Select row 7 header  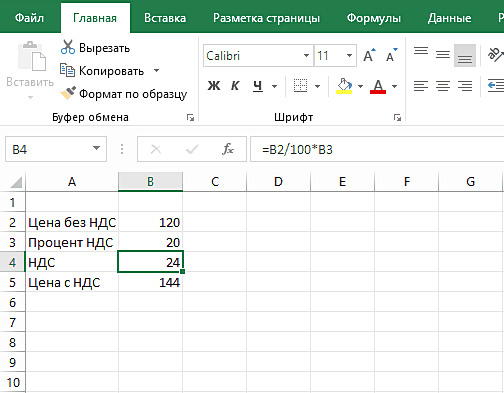12,322
